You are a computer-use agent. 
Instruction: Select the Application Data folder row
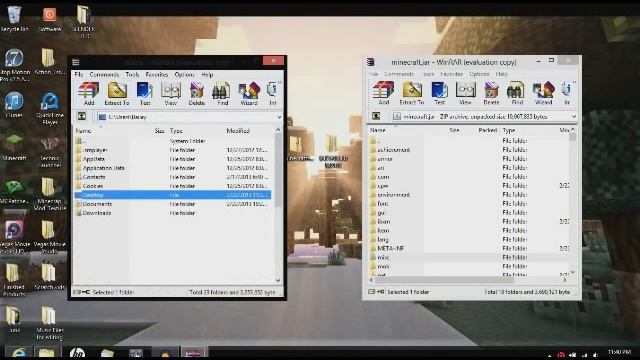click(173, 168)
